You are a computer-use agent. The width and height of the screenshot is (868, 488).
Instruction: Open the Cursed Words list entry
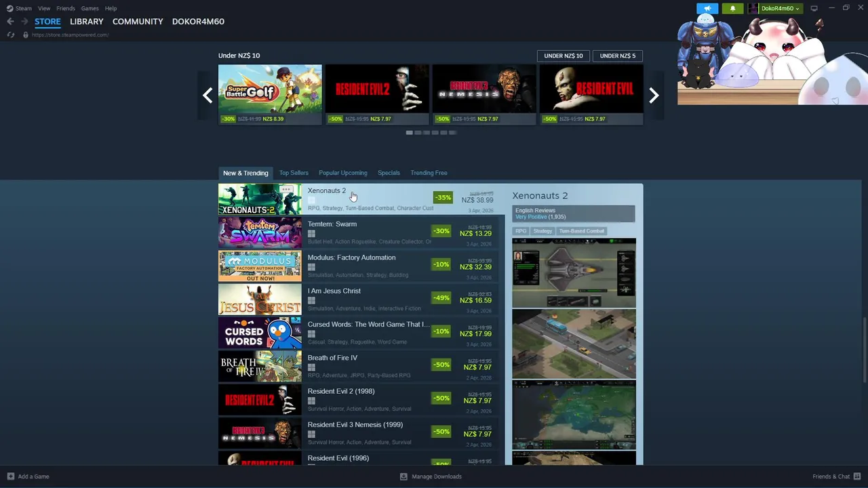pos(358,333)
